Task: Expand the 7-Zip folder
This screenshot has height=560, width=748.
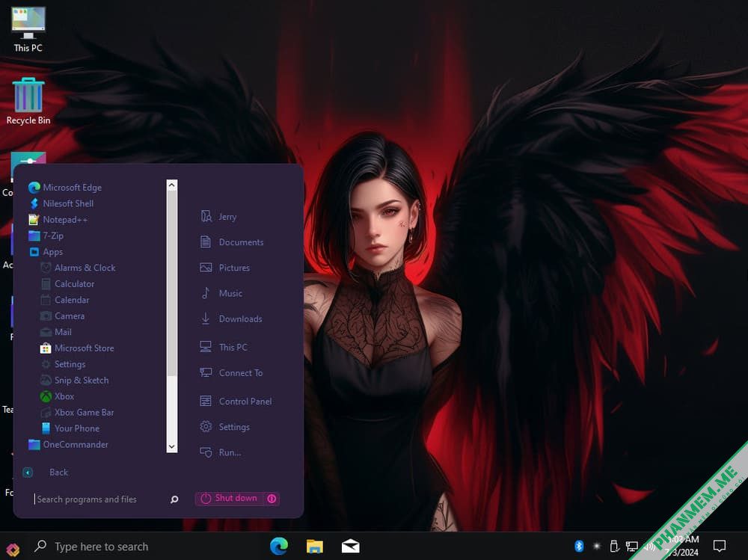Action: pos(46,236)
